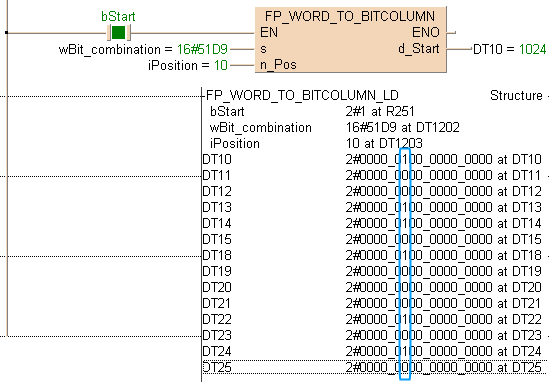Select the bStart row in monitor list
Viewport: 549px width, 382px height.
click(x=375, y=112)
